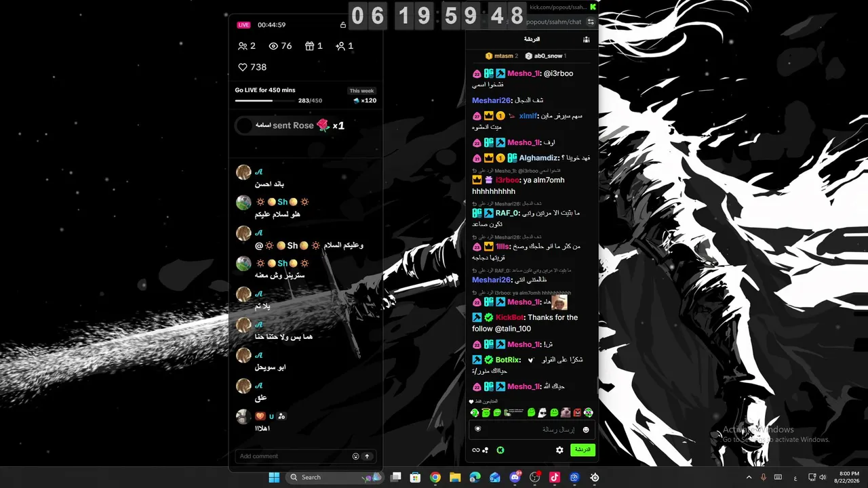This screenshot has height=488, width=868.
Task: Click the lock icon beside the LIVE timer
Action: coord(343,25)
